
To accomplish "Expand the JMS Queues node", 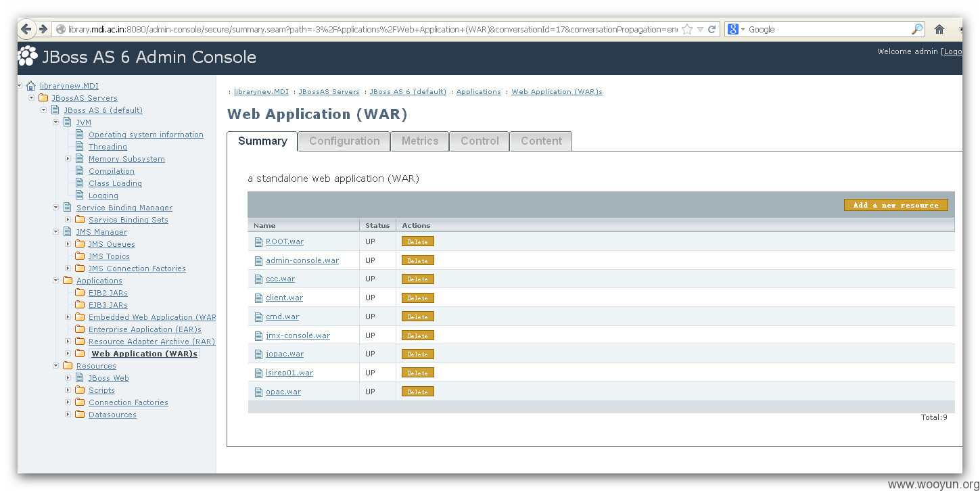I will click(68, 244).
